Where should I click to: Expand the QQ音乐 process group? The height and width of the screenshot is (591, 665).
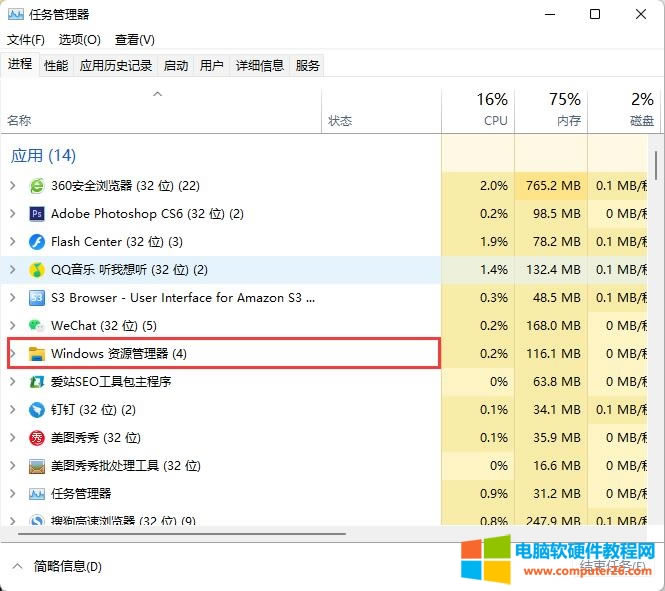pyautogui.click(x=13, y=270)
